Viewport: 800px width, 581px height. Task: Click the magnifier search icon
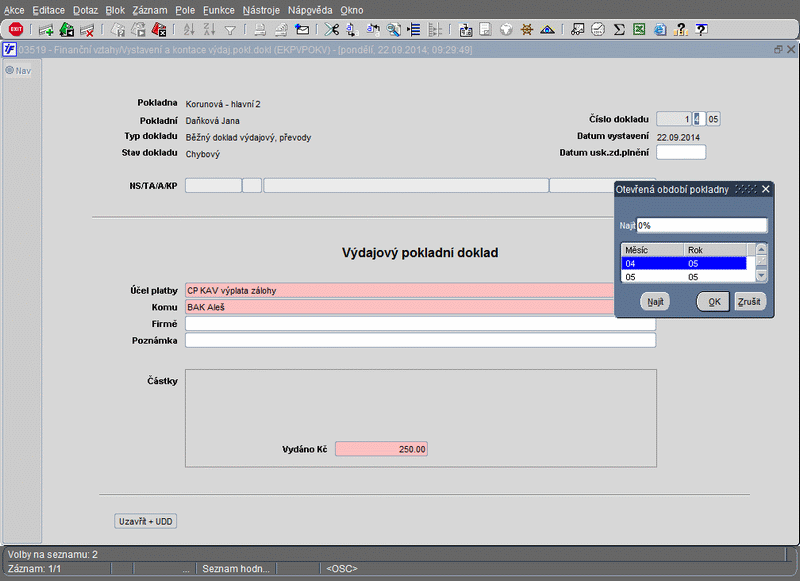coord(393,30)
